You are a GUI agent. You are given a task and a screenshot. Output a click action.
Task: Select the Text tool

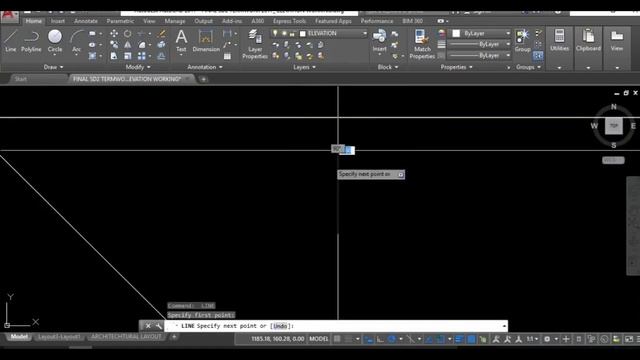pyautogui.click(x=181, y=41)
